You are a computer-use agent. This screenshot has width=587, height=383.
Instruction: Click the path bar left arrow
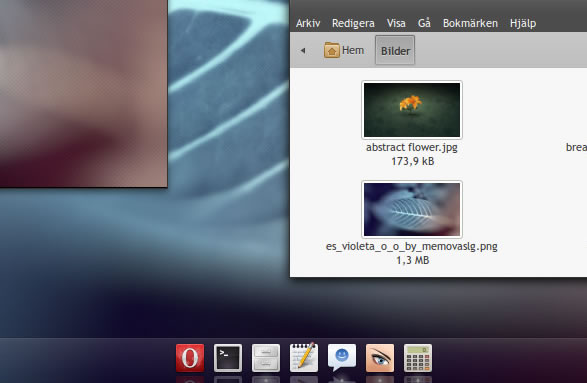coord(303,50)
